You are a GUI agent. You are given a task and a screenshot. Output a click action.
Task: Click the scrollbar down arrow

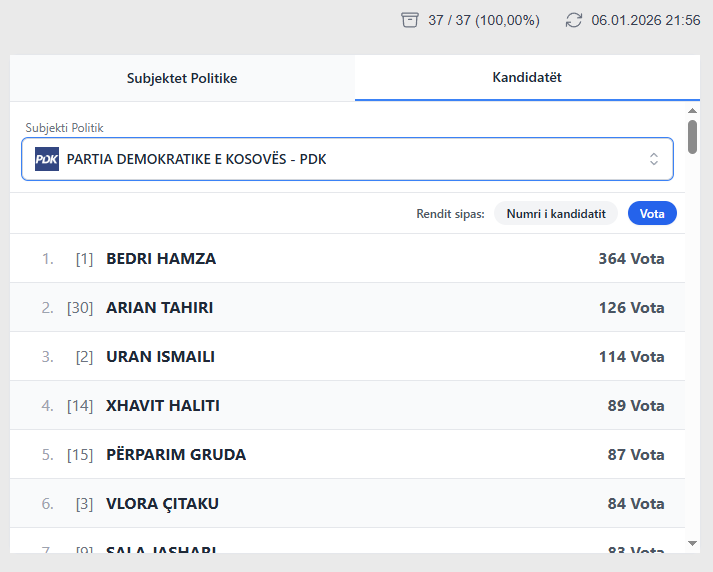(x=692, y=543)
